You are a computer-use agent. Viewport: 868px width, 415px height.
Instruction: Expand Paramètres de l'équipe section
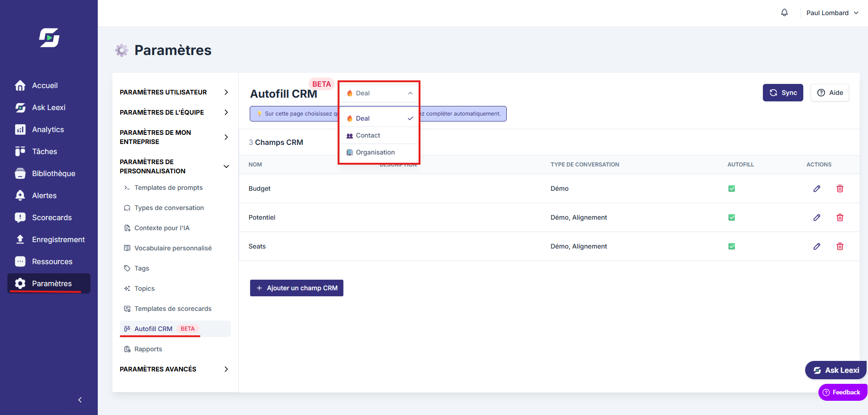174,112
